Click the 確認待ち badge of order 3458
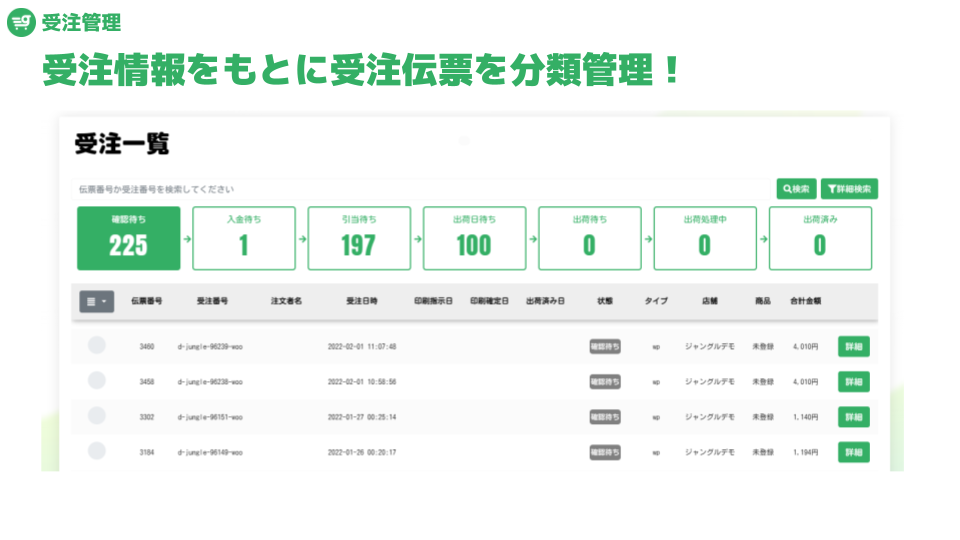960x540 pixels. (605, 381)
